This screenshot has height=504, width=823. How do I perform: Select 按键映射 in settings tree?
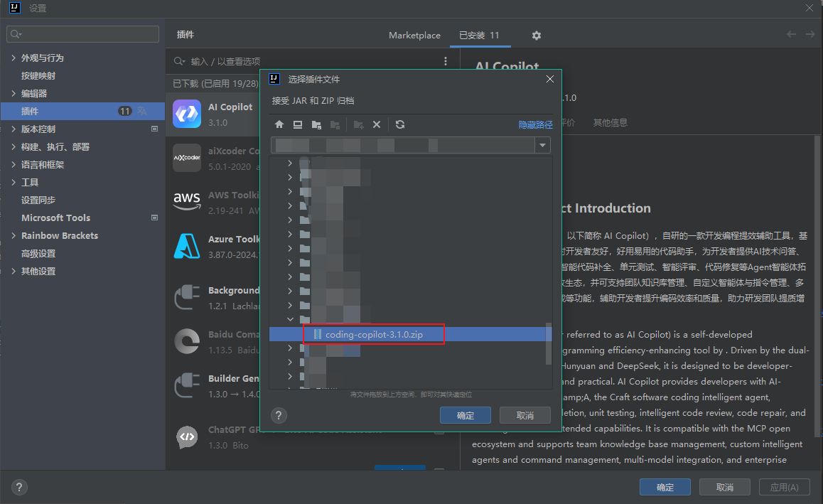tap(38, 75)
